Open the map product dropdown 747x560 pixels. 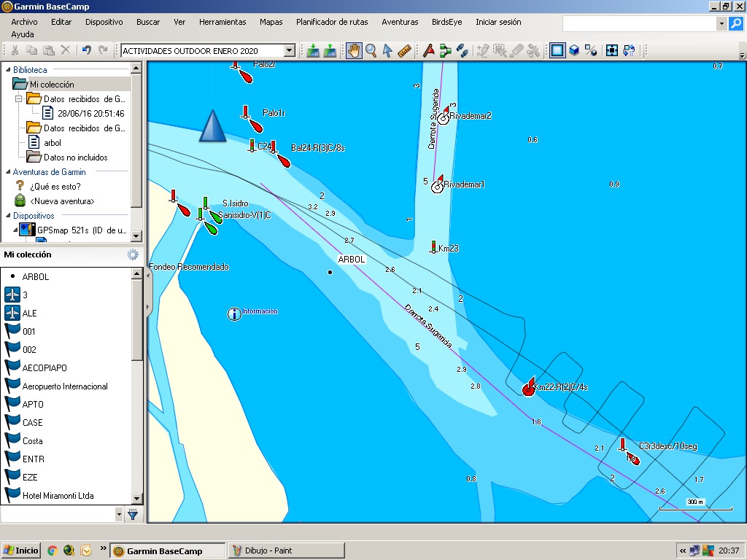[289, 50]
